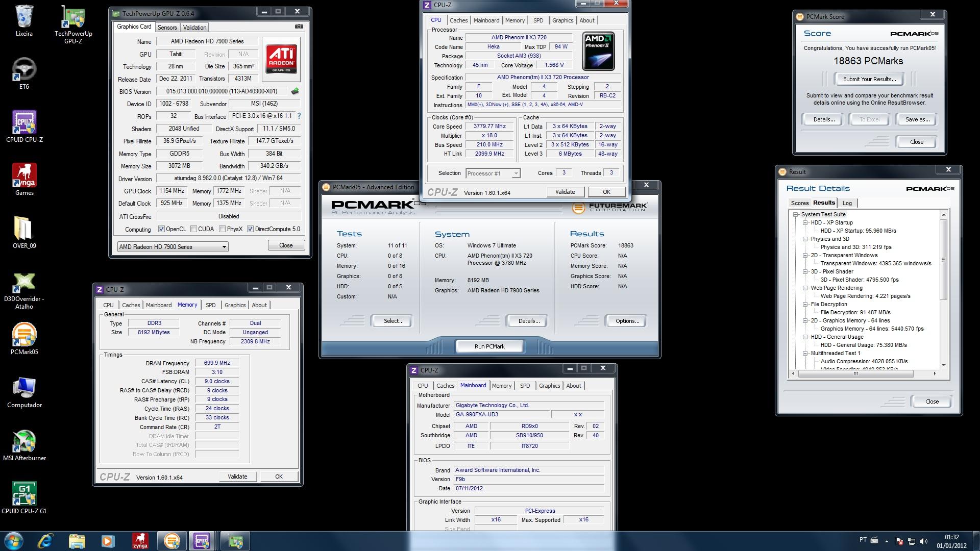This screenshot has width=980, height=551.
Task: Switch to Scores tab in Result Details
Action: [800, 203]
